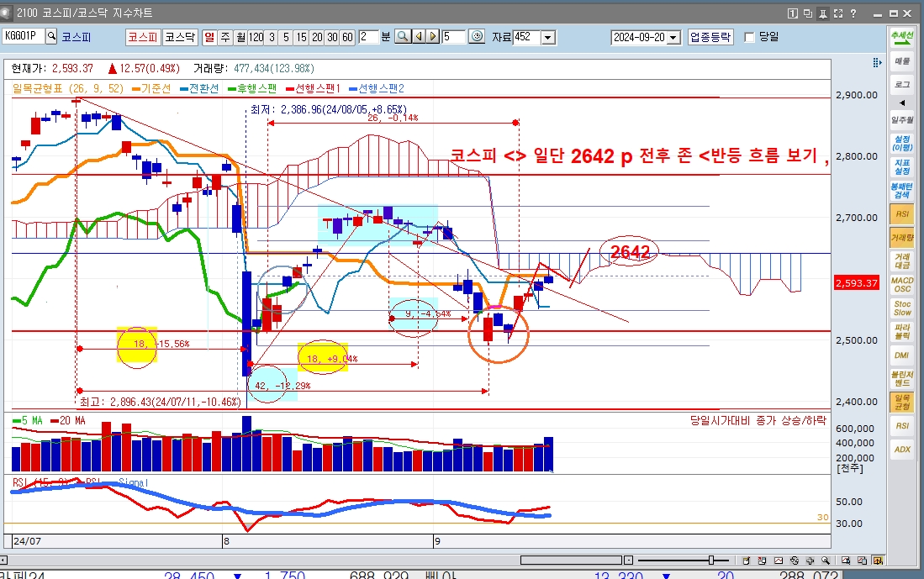The width and height of the screenshot is (924, 579).
Task: Toggle the 거래량 volume indicator
Action: point(902,239)
